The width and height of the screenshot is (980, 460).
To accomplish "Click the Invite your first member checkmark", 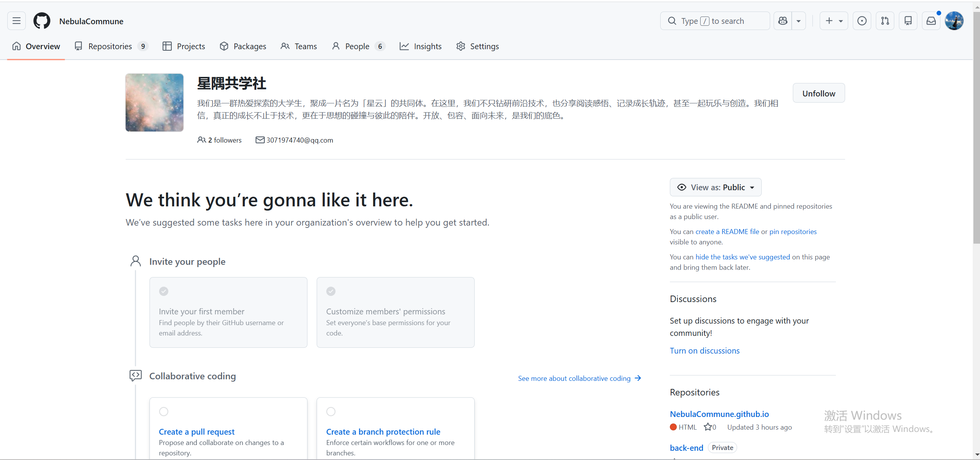I will 164,291.
